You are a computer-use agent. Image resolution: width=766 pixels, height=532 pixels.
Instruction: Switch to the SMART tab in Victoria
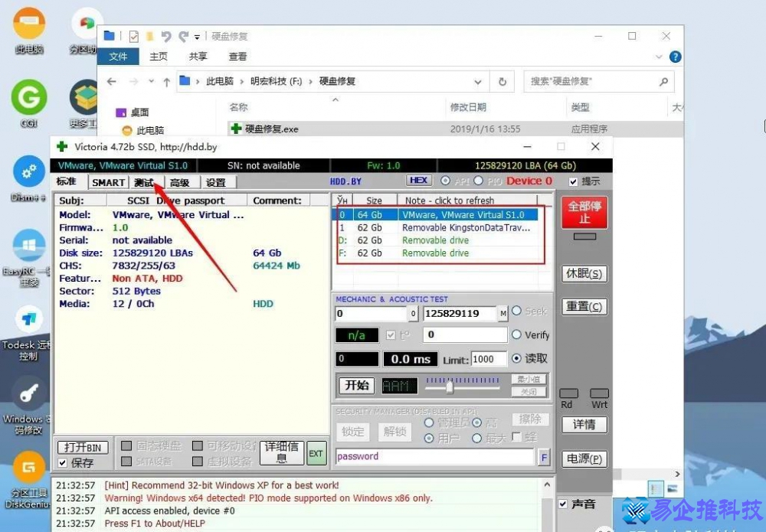pos(107,182)
